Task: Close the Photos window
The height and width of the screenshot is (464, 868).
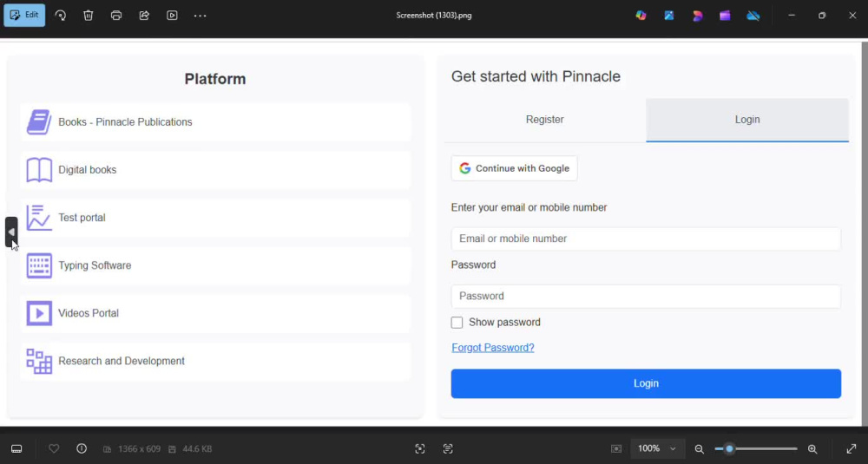Action: 852,16
